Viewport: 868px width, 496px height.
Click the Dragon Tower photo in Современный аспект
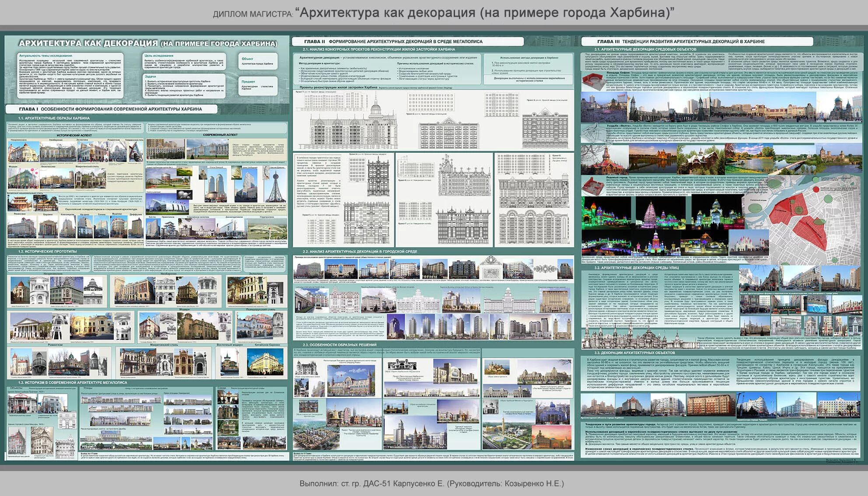(276, 186)
